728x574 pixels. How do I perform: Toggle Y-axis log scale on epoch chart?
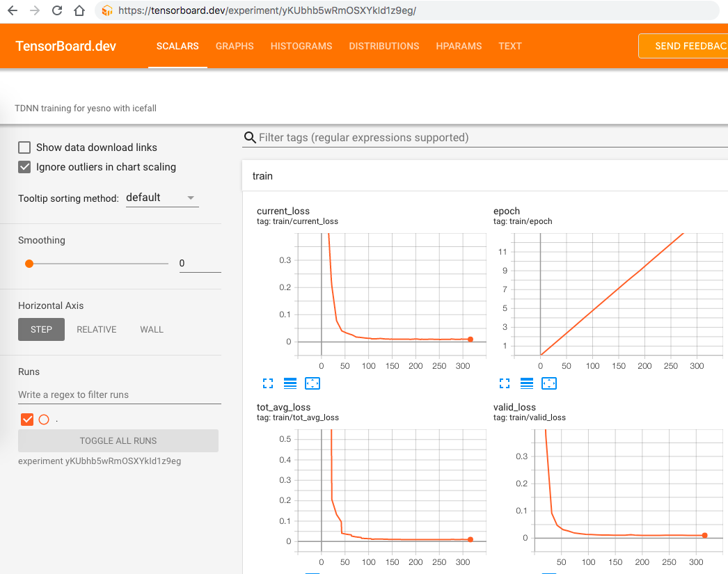tap(526, 383)
